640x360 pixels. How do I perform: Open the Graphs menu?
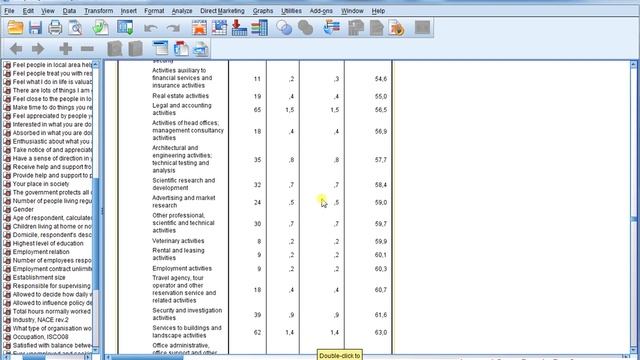tap(263, 11)
